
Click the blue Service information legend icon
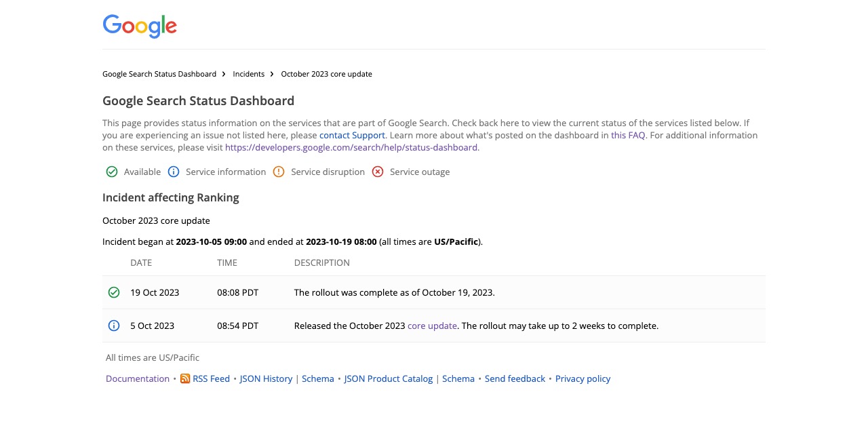coord(174,172)
